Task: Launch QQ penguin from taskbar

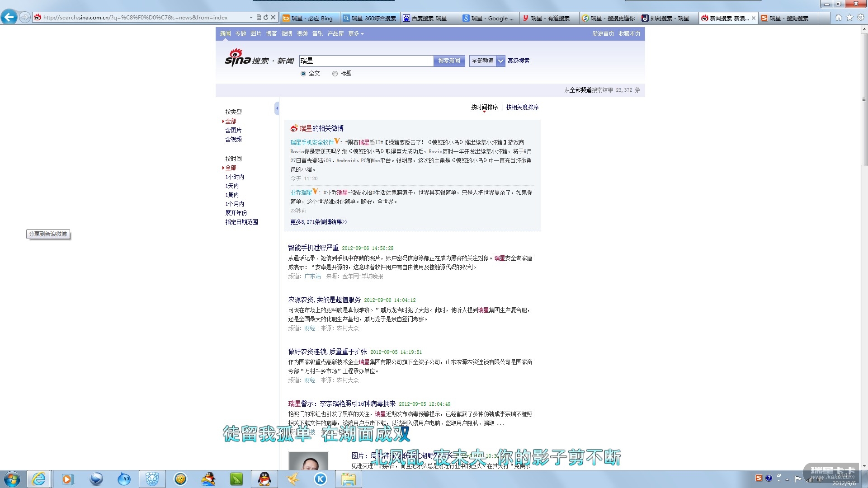Action: (x=264, y=479)
